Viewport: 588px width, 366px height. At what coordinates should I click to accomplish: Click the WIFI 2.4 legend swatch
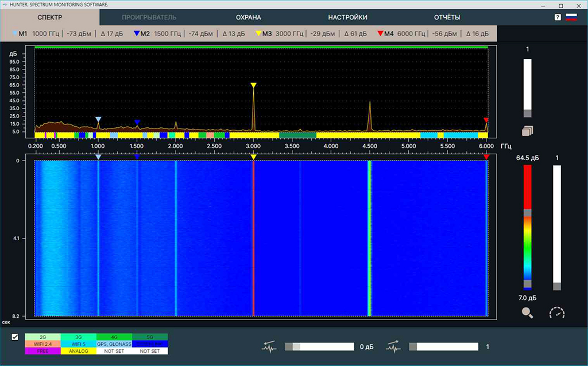[42, 344]
